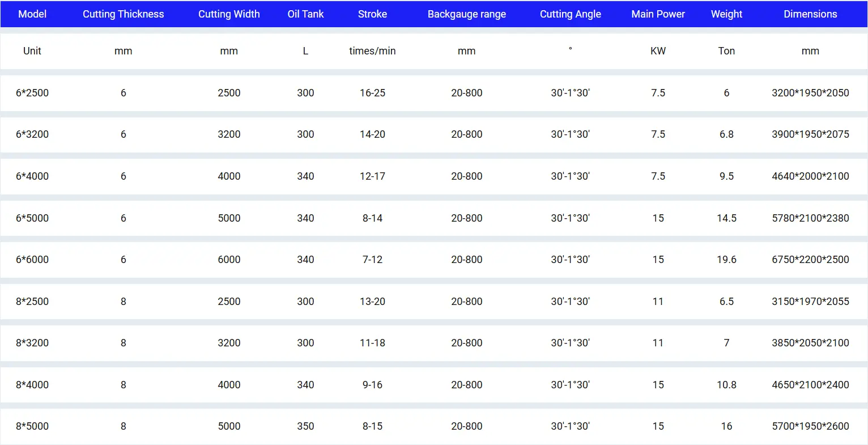Select the 6*4000 model row label

[32, 176]
